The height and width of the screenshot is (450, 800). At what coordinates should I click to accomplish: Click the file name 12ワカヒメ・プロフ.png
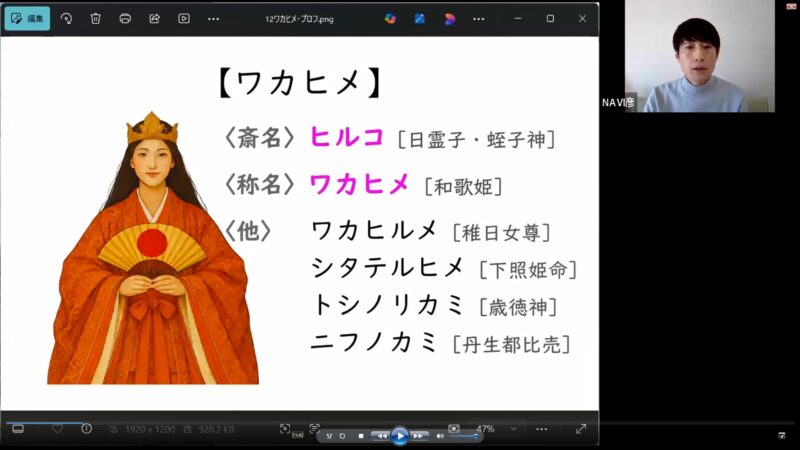click(299, 19)
